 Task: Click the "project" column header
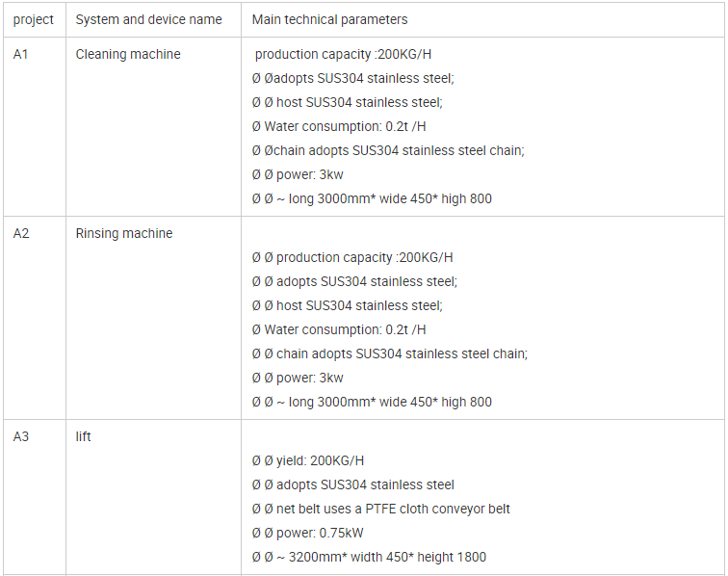(x=33, y=19)
